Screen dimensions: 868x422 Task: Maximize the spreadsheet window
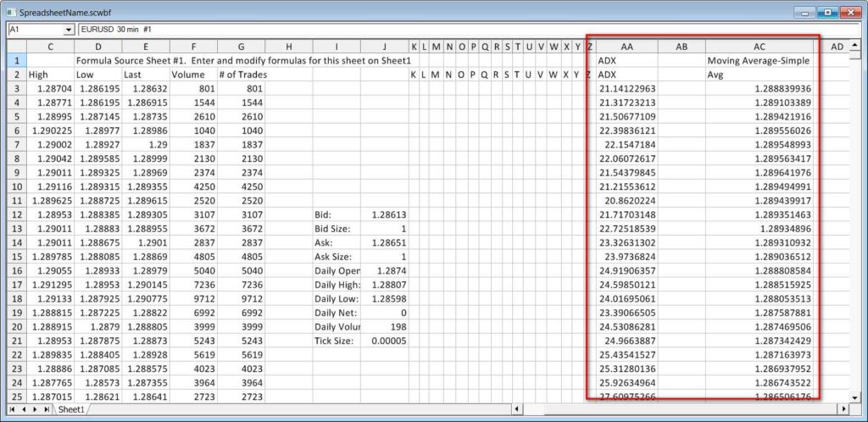click(x=827, y=12)
